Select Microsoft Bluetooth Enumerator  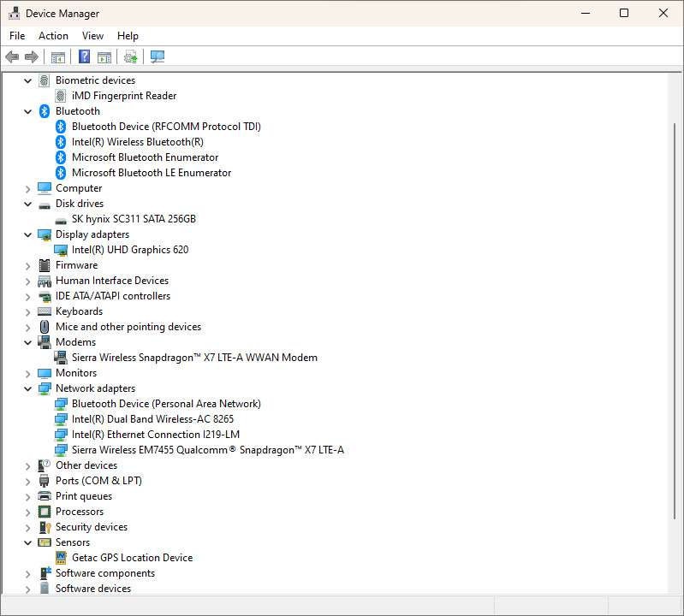point(145,157)
